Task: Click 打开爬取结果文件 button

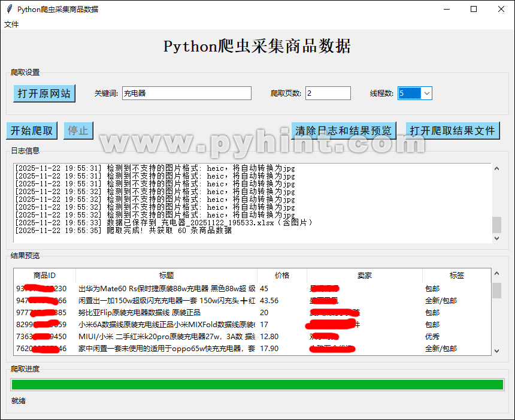Action: [453, 131]
